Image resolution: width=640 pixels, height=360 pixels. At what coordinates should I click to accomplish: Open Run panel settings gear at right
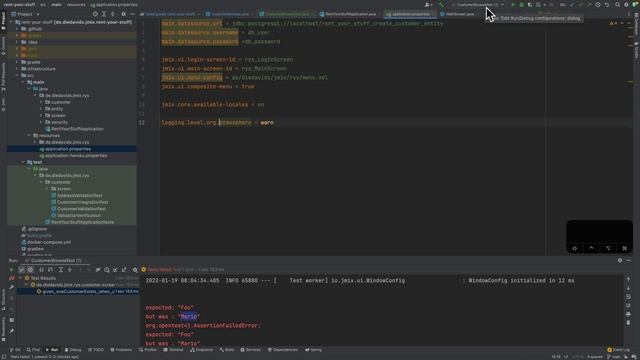click(x=620, y=260)
